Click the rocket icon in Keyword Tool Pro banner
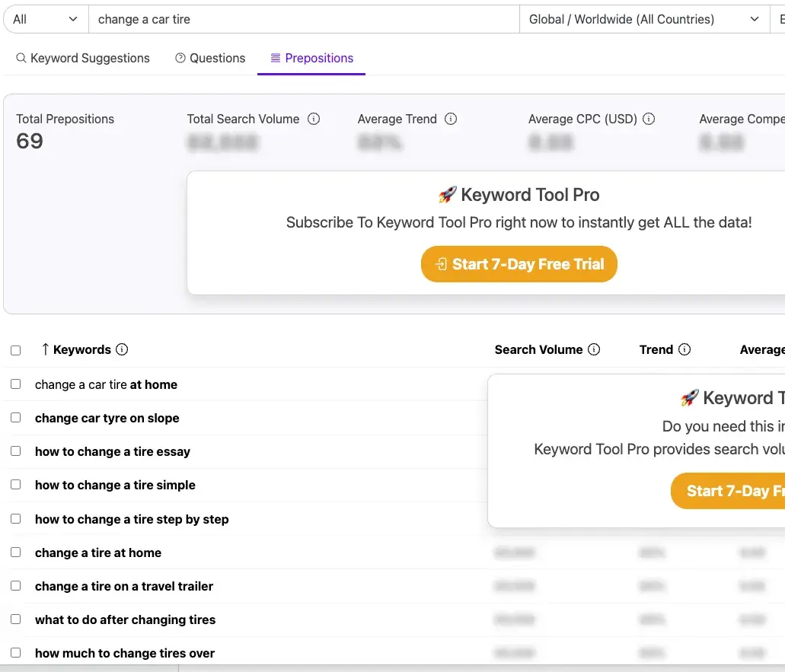The image size is (785, 672). [447, 195]
